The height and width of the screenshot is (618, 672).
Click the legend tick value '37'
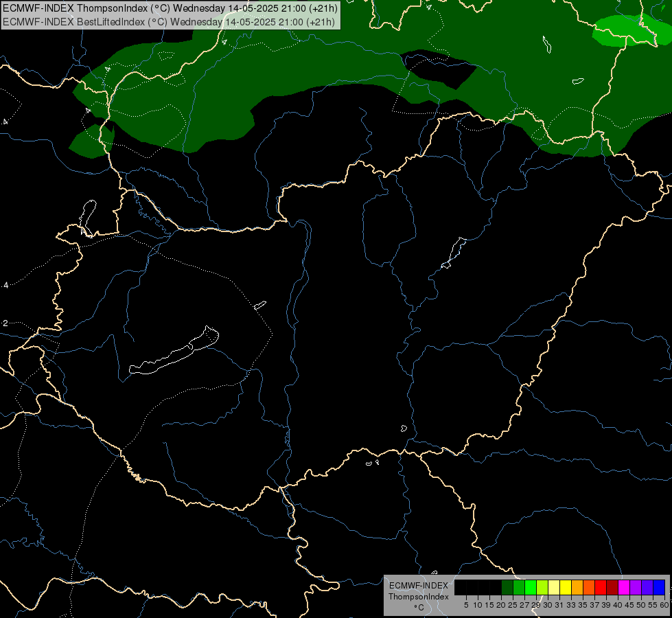(594, 605)
